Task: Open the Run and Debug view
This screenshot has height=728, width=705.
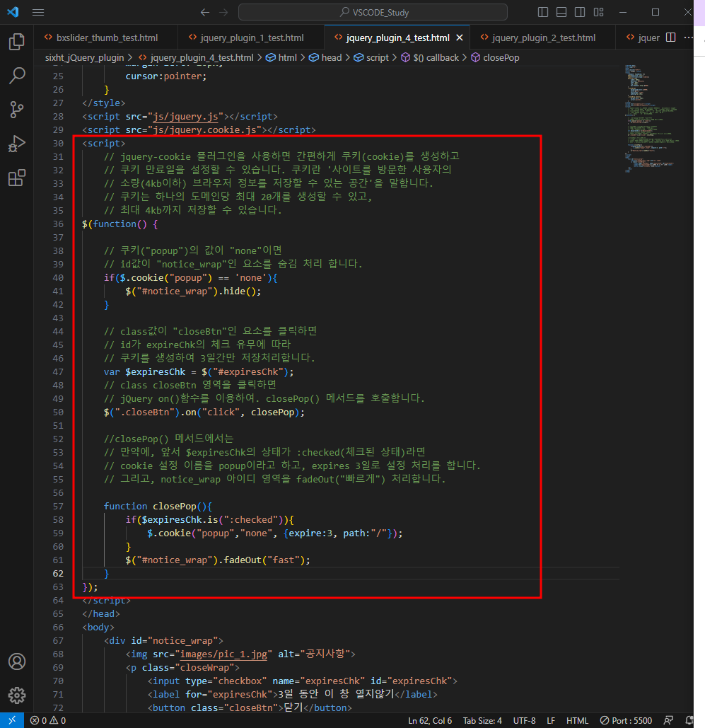Action: tap(17, 144)
